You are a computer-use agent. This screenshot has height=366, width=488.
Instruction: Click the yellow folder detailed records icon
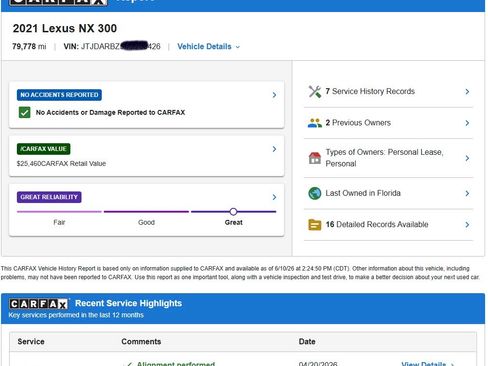315,225
